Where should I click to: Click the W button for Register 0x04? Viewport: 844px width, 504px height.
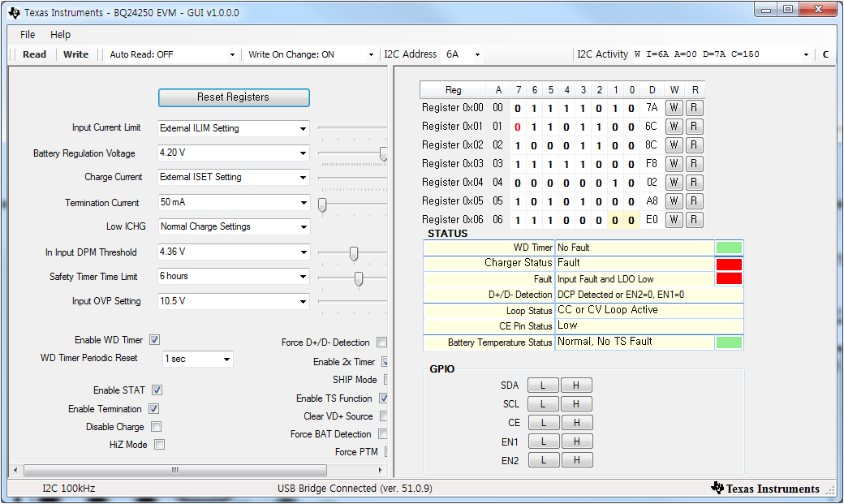click(x=674, y=183)
